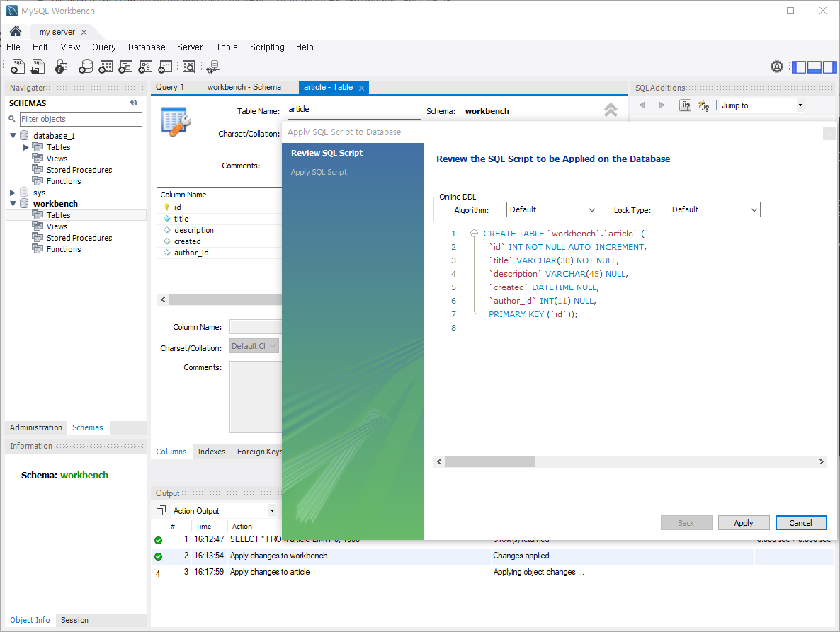This screenshot has width=840, height=632.
Task: Go forward in SQL Additions help
Action: tap(662, 105)
